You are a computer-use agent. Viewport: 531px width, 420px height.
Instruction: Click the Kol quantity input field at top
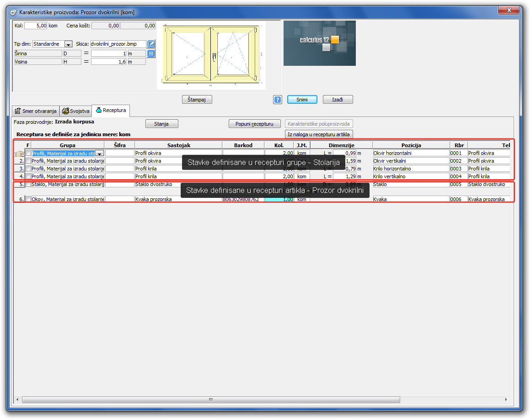(36, 26)
